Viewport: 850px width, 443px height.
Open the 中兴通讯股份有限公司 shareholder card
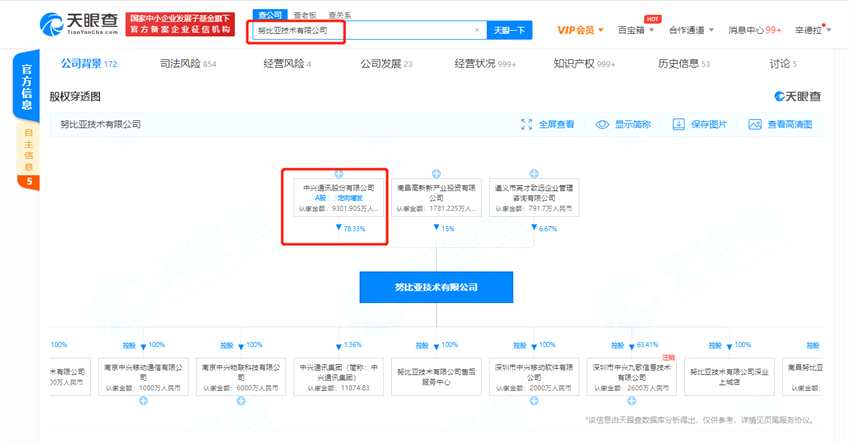pos(338,197)
